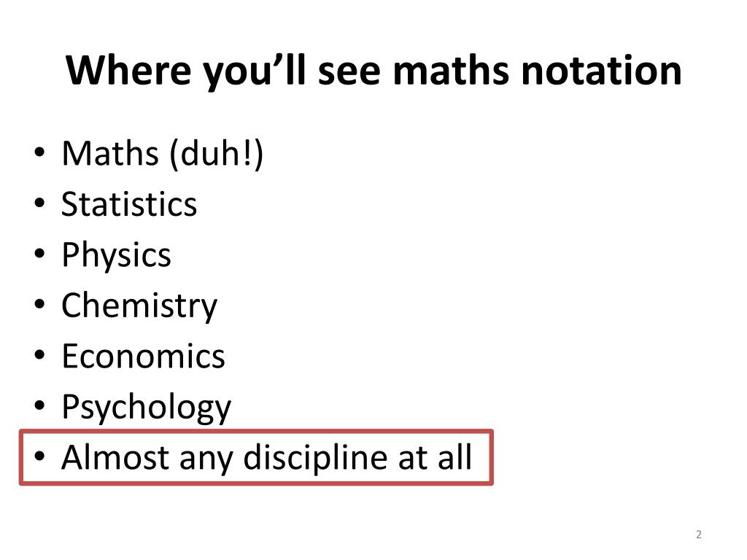The image size is (747, 560).
Task: Click 'Almost any discipline at all' text
Action: (x=267, y=458)
